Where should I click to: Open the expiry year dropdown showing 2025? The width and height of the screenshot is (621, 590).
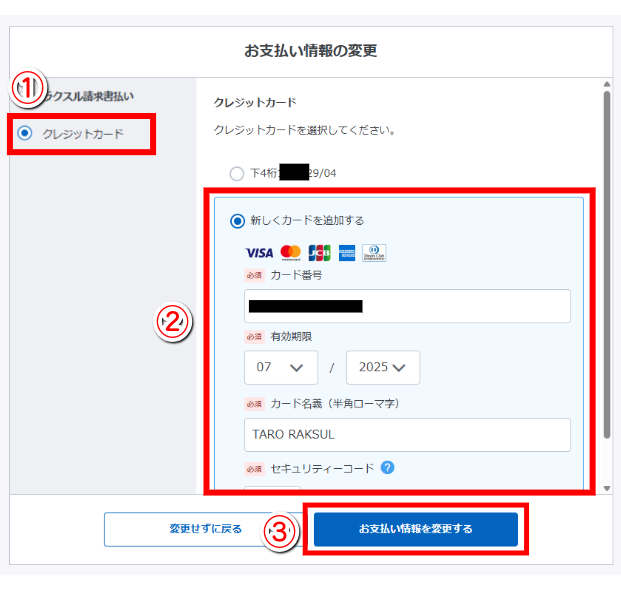click(x=383, y=367)
